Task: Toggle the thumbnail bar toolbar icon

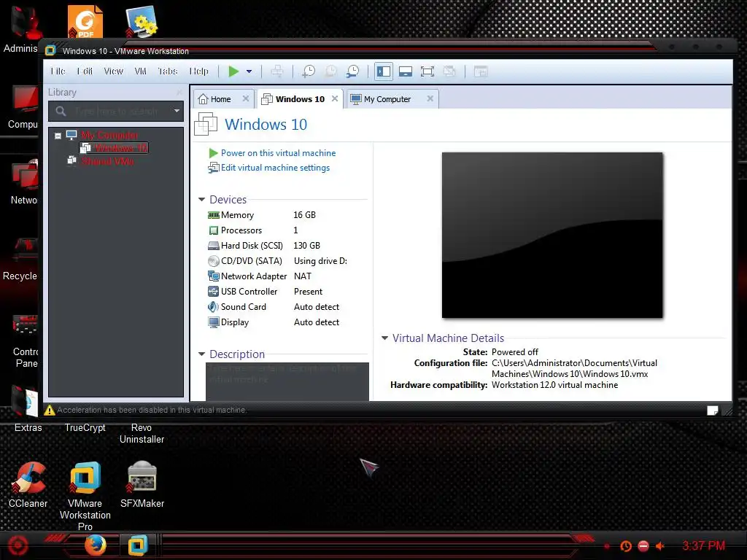Action: pos(406,71)
